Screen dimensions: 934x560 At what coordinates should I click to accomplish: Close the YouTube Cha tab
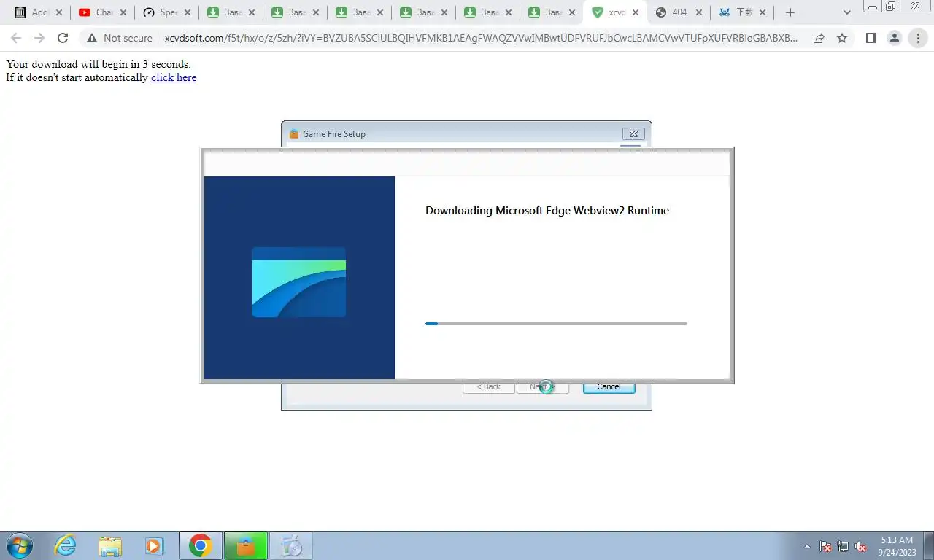click(123, 12)
